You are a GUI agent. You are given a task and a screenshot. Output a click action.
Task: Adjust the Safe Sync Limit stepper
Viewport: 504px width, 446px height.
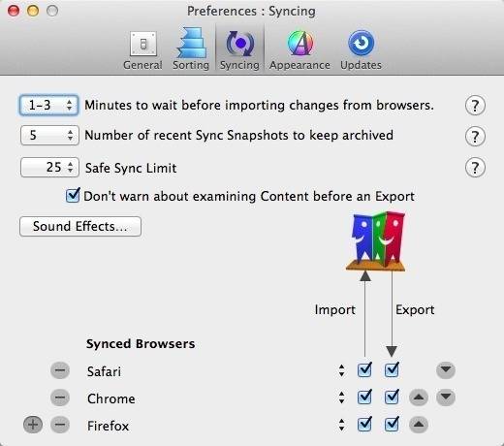70,168
